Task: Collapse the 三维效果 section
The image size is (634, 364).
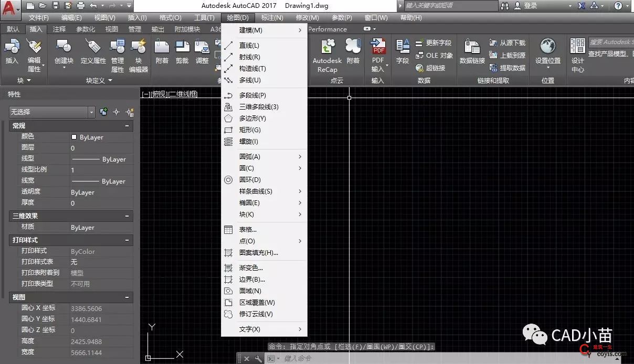Action: (x=127, y=216)
